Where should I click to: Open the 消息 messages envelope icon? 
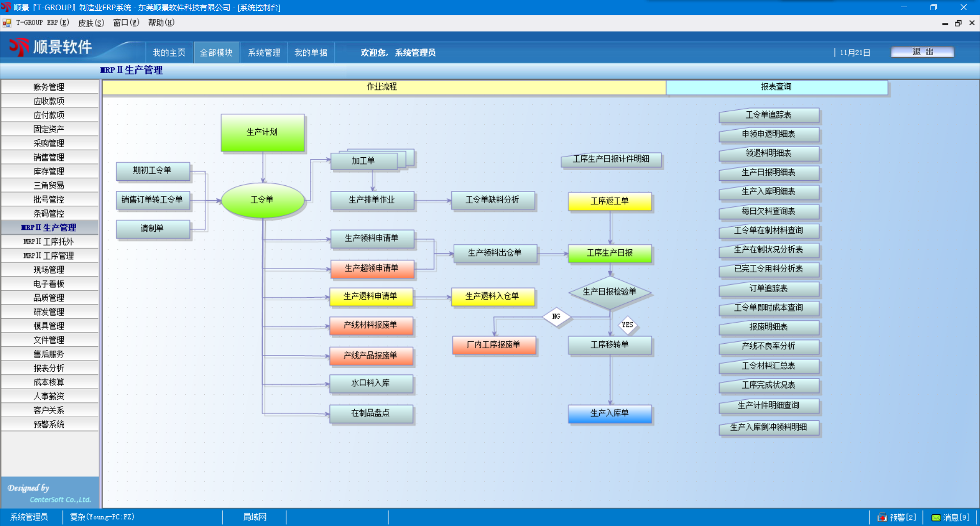coord(936,517)
